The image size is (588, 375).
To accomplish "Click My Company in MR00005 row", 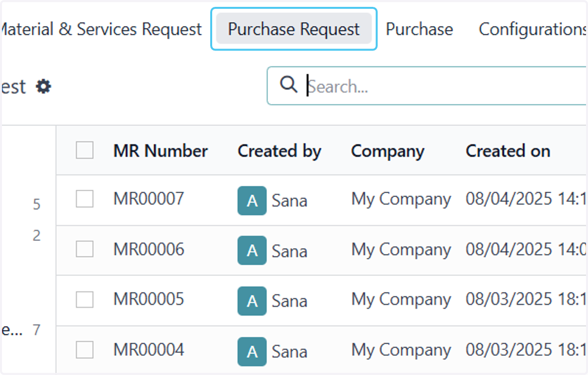I will (401, 300).
